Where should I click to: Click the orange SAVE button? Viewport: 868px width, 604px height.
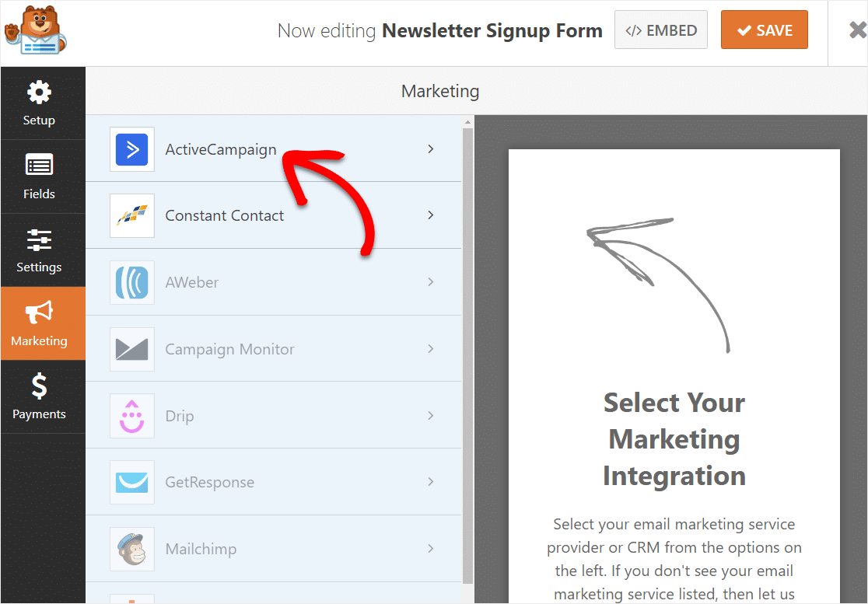[764, 30]
